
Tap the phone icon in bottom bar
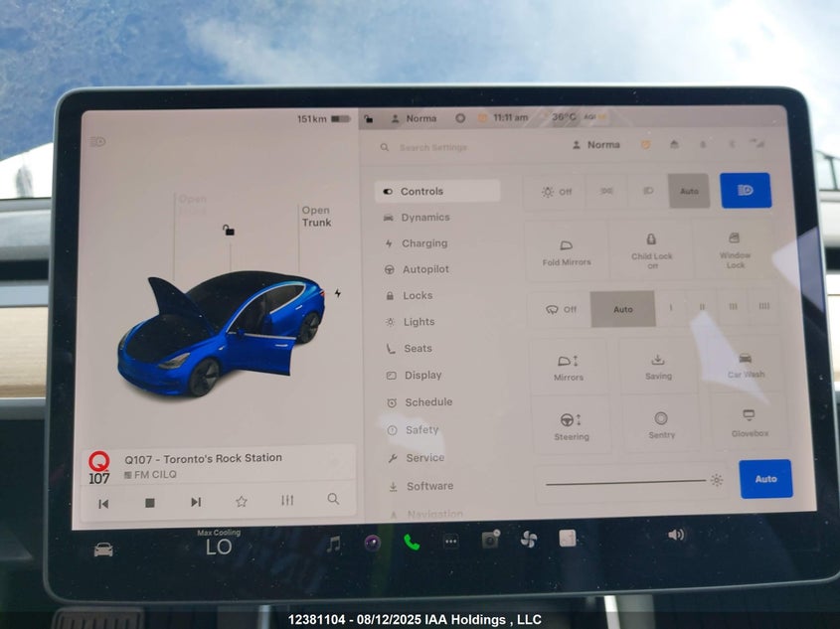click(412, 542)
